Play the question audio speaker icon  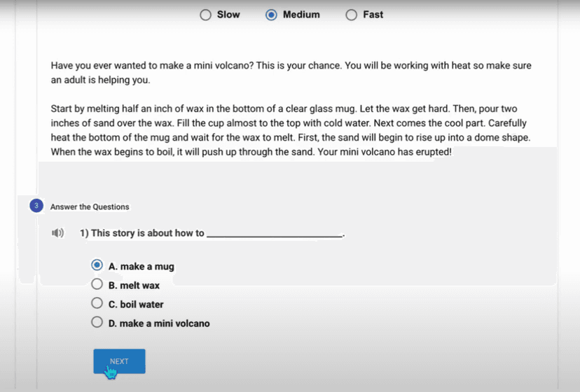(58, 233)
